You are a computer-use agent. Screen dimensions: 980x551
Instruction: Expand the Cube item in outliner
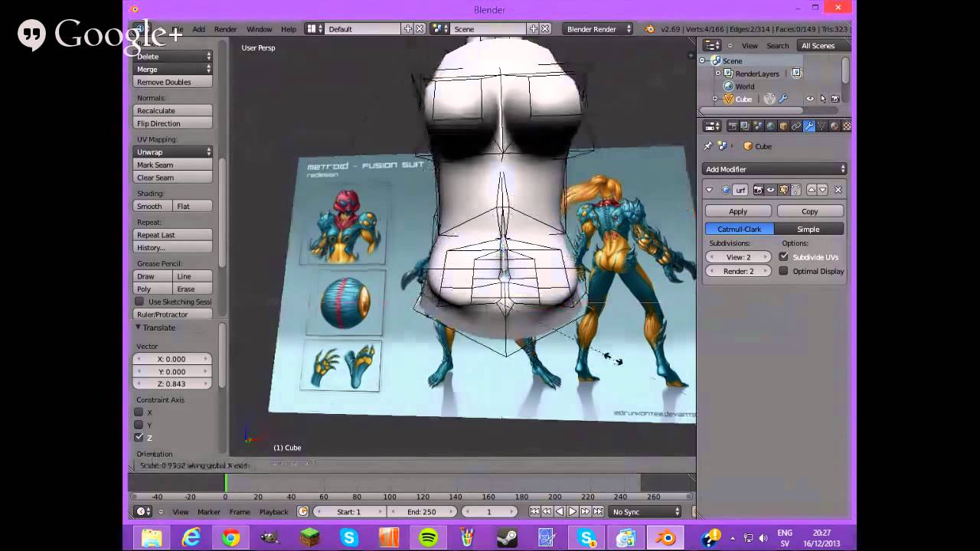click(x=715, y=99)
